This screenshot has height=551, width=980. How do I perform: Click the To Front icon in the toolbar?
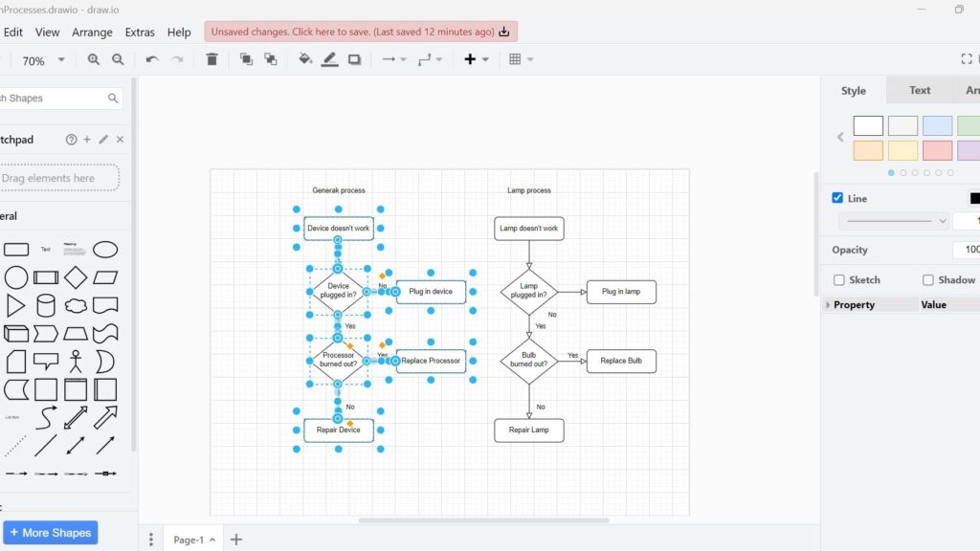245,58
